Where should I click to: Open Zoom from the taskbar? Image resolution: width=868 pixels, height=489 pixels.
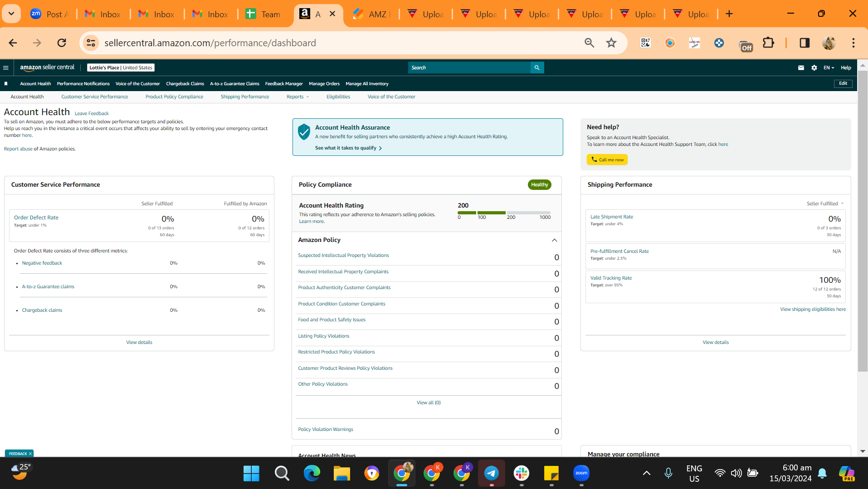pyautogui.click(x=581, y=473)
